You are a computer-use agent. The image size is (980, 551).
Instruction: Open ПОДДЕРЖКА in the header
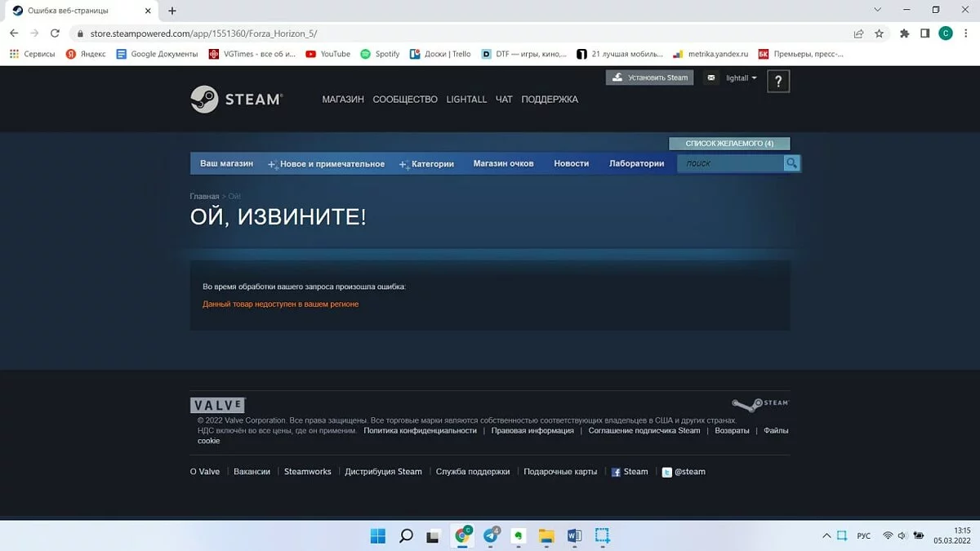click(550, 100)
